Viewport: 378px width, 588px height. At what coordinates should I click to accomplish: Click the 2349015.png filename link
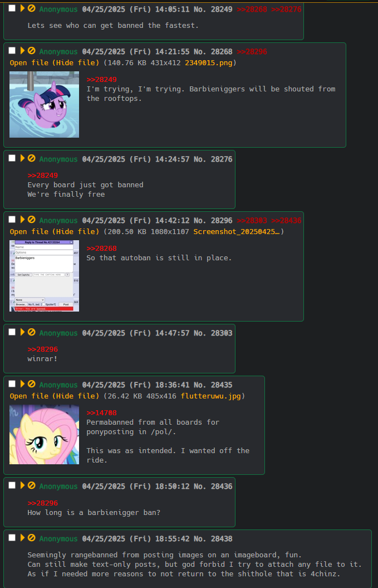[208, 63]
